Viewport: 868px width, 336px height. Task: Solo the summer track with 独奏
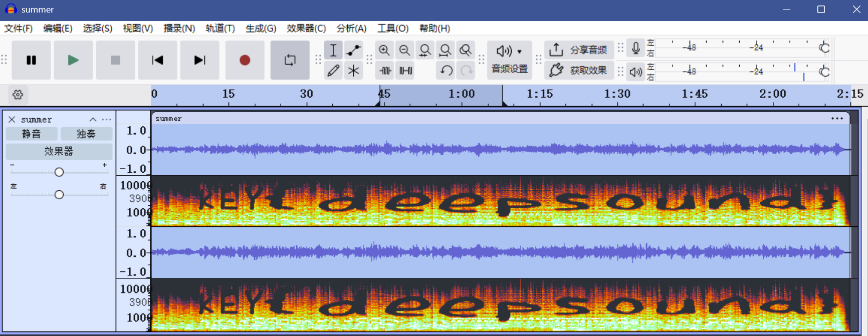click(x=86, y=134)
